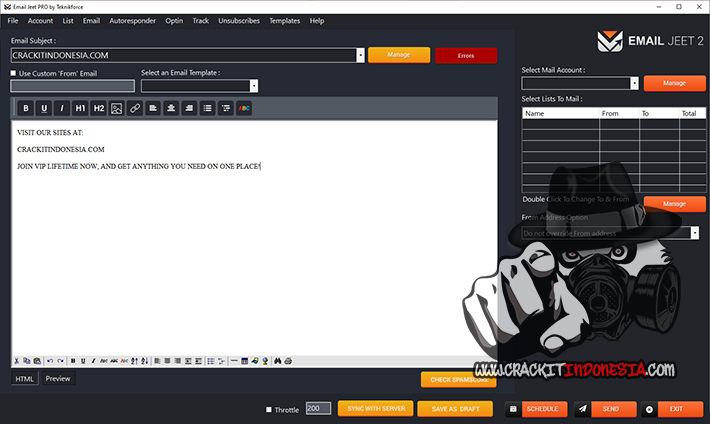710x424 pixels.
Task: Open the Select Mail Account dropdown
Action: (635, 84)
